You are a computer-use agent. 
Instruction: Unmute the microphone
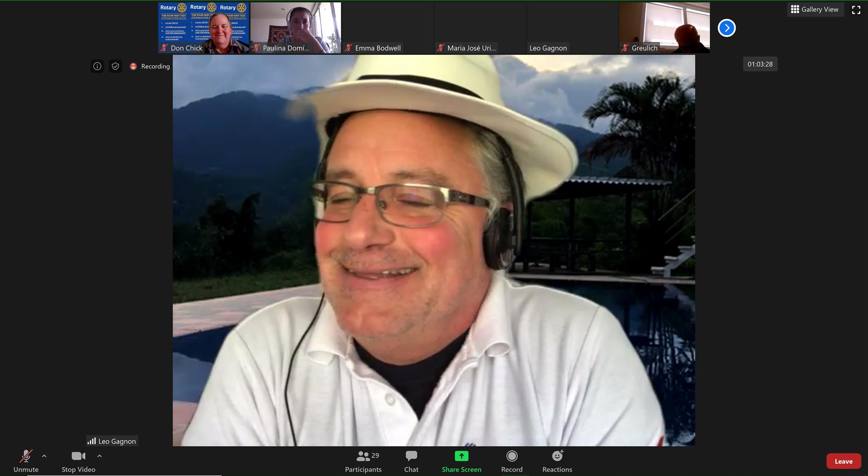pyautogui.click(x=26, y=461)
